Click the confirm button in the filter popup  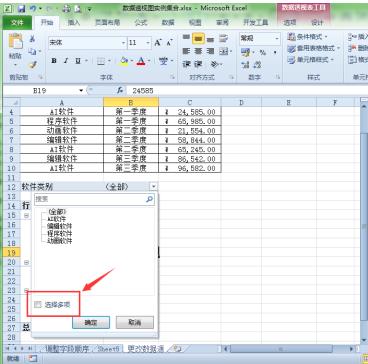(x=91, y=322)
